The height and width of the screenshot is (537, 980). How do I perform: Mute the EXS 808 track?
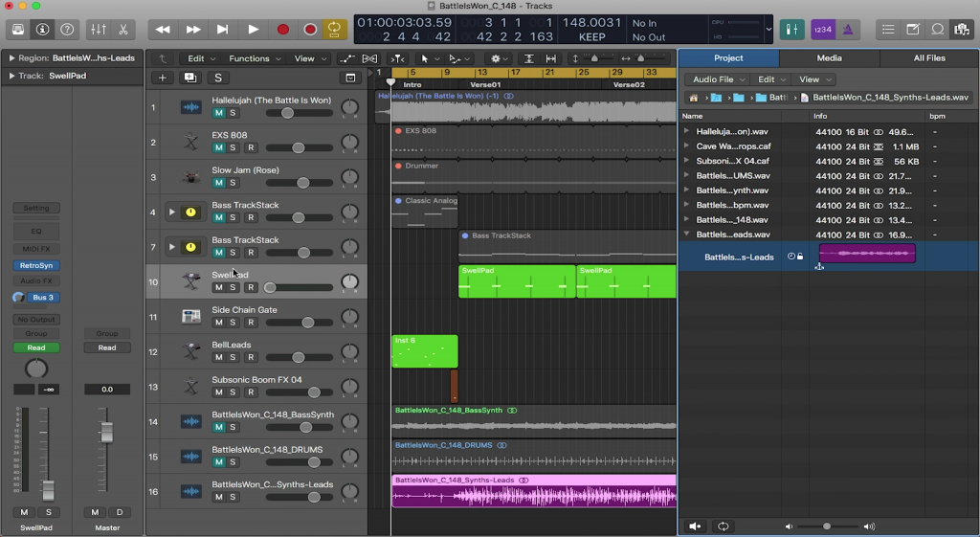tap(218, 148)
